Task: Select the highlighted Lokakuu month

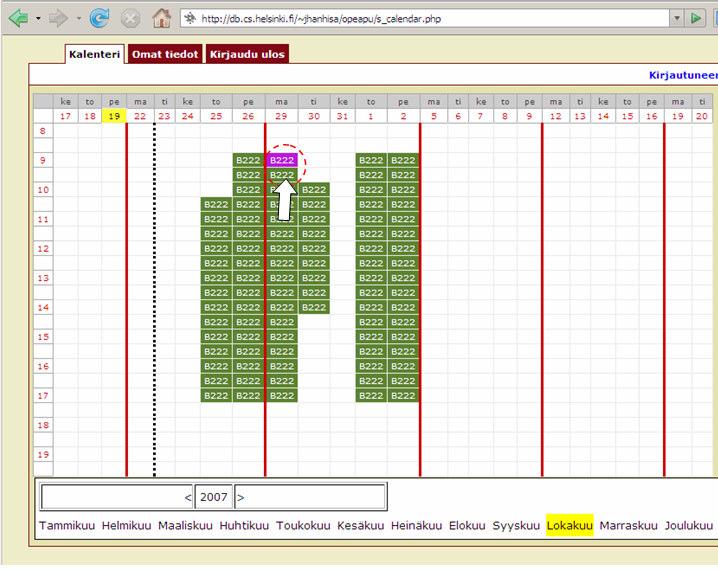Action: (570, 525)
